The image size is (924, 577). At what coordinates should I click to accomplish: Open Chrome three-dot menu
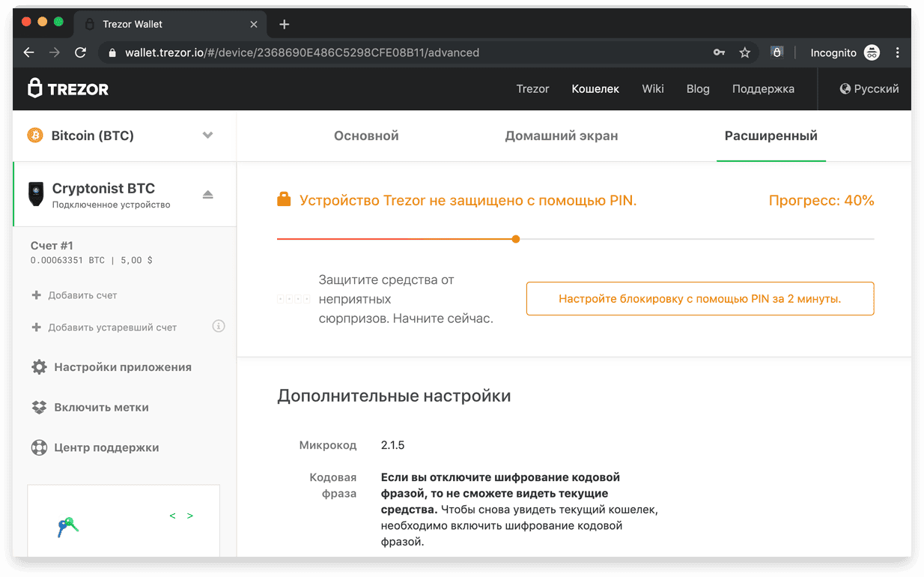pos(897,52)
